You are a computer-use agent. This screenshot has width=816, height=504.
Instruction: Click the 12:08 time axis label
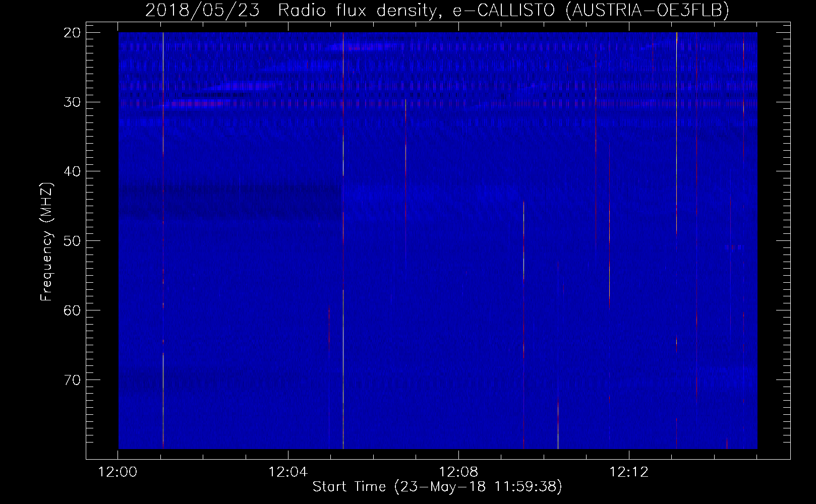458,472
